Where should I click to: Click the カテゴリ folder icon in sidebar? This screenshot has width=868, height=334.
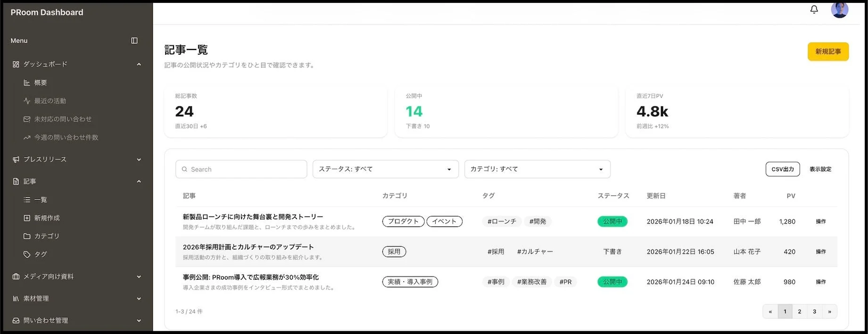[x=27, y=236]
